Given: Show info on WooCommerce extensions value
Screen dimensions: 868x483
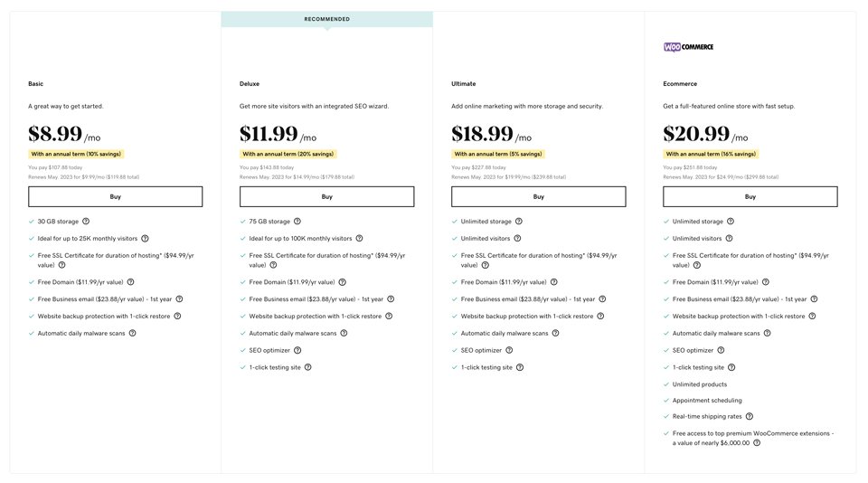Looking at the screenshot, I should [757, 442].
